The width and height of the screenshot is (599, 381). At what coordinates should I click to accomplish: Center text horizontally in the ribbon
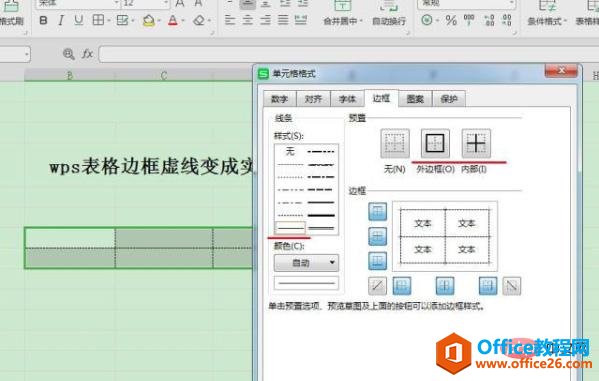click(x=248, y=19)
